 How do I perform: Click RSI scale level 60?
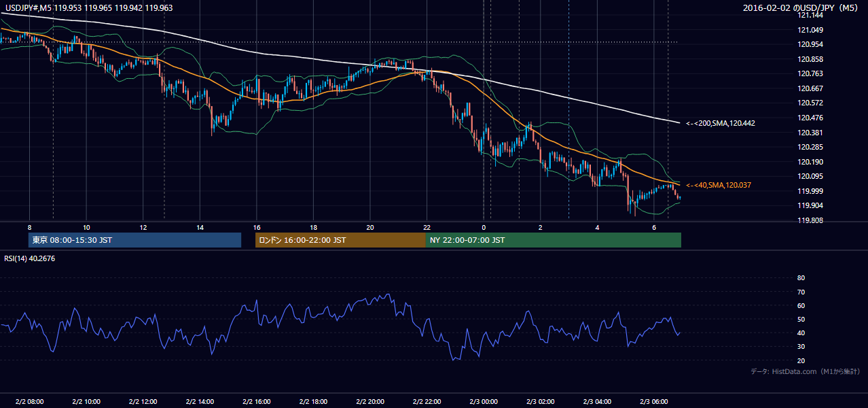click(801, 305)
